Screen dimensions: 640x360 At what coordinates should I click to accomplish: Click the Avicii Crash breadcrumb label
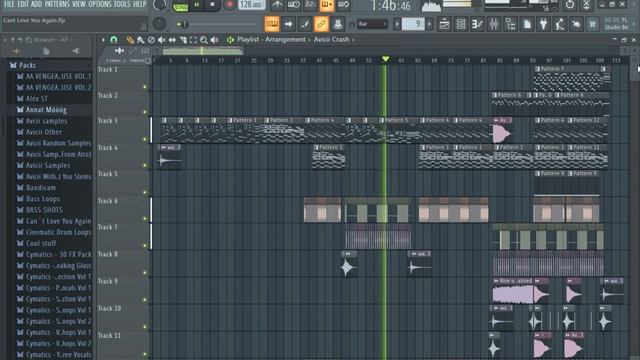coord(331,40)
